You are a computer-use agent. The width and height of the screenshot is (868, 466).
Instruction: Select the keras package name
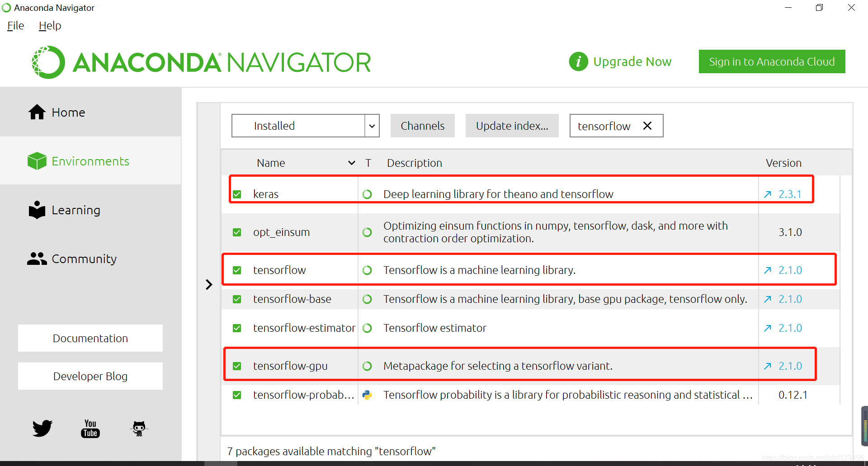266,194
